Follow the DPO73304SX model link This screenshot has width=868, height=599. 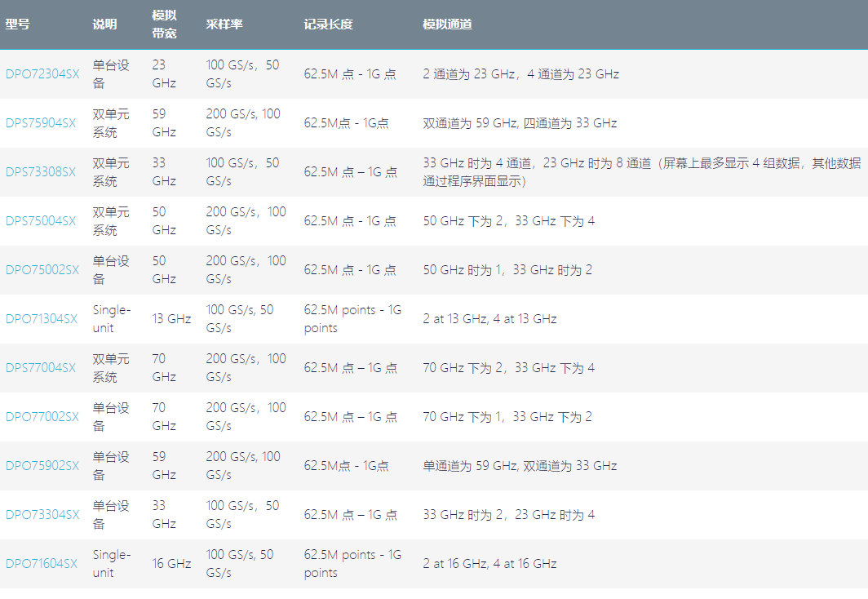pyautogui.click(x=42, y=515)
